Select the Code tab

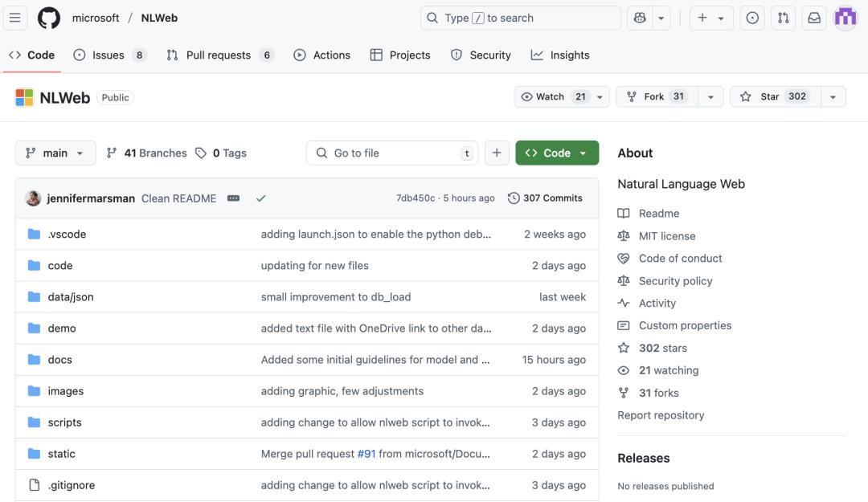32,55
